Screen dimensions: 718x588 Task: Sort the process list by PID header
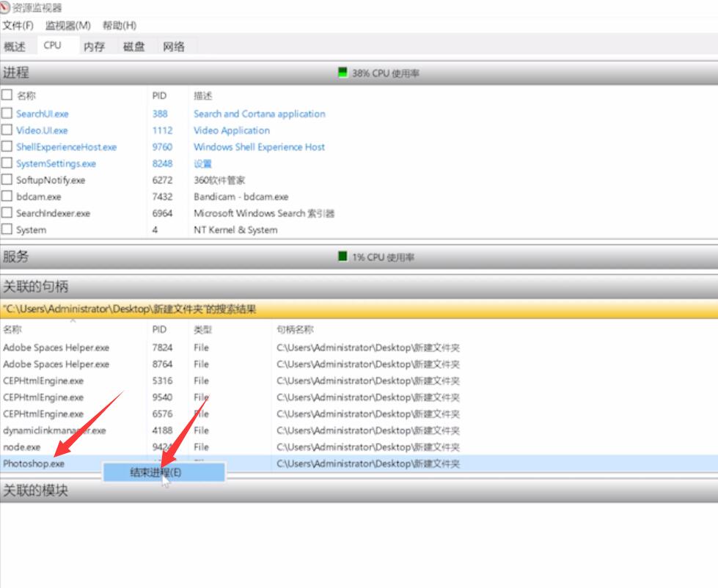(159, 95)
